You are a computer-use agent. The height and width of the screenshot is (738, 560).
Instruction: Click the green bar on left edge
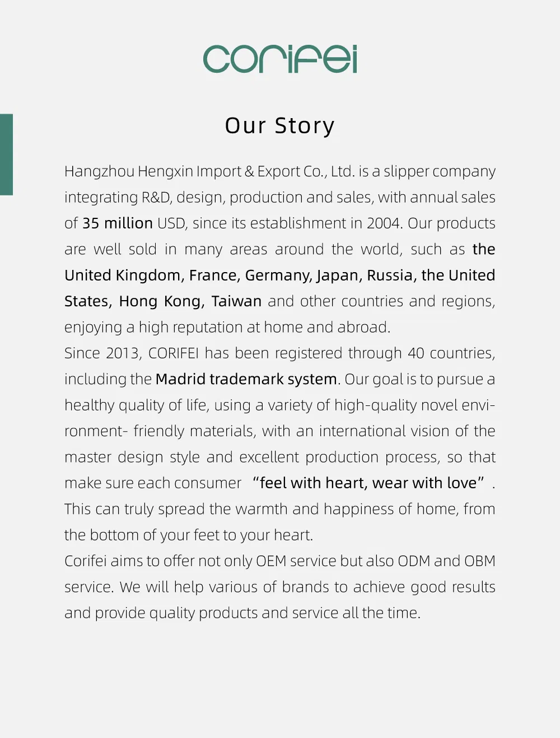point(6,155)
